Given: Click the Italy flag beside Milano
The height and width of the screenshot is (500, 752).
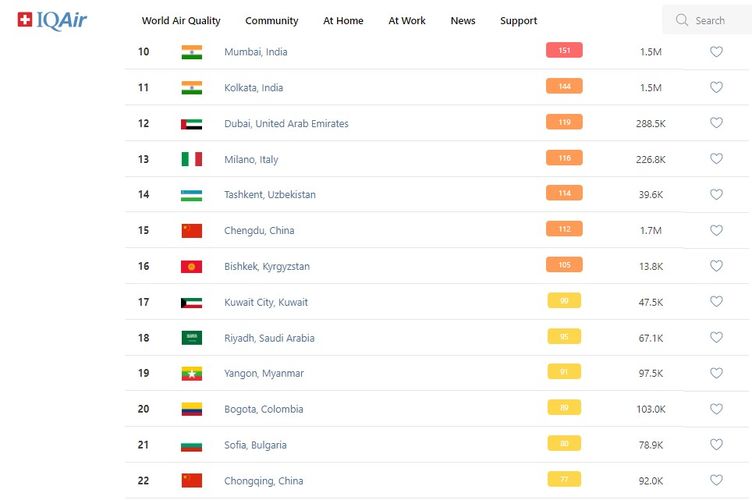Looking at the screenshot, I should tap(191, 159).
